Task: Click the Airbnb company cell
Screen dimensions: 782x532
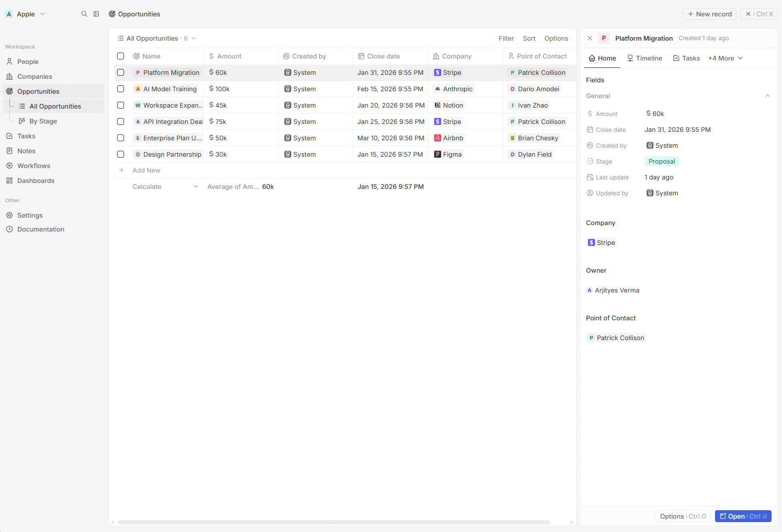Action: [449, 138]
